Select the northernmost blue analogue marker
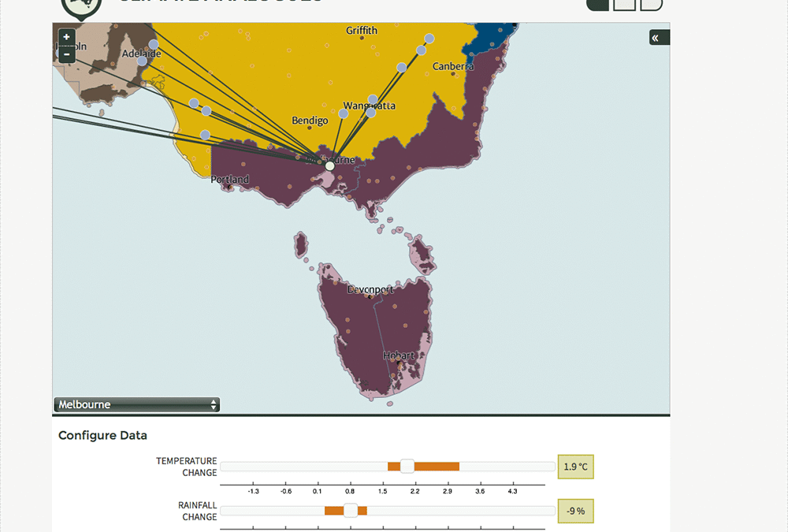The width and height of the screenshot is (788, 532). [429, 38]
